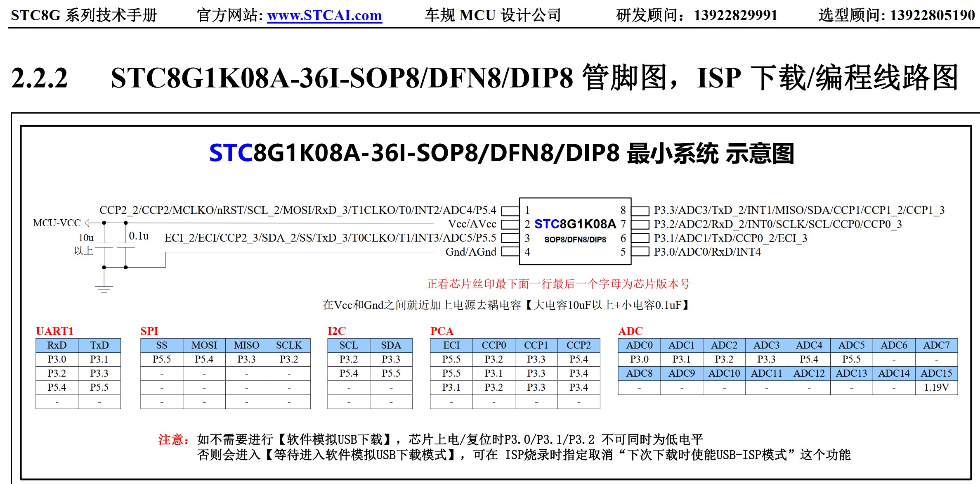The width and height of the screenshot is (980, 484).
Task: Click the "SS" column header in SPI table
Action: (162, 345)
